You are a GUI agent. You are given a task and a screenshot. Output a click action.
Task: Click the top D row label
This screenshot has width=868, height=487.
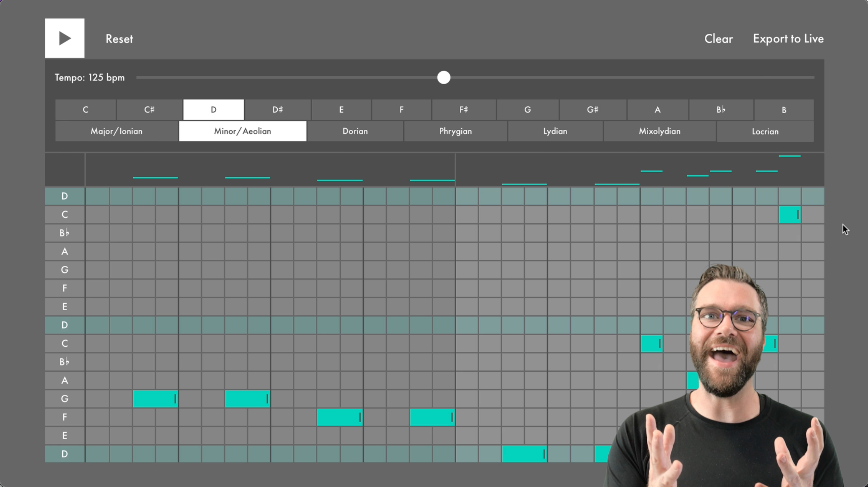coord(65,196)
